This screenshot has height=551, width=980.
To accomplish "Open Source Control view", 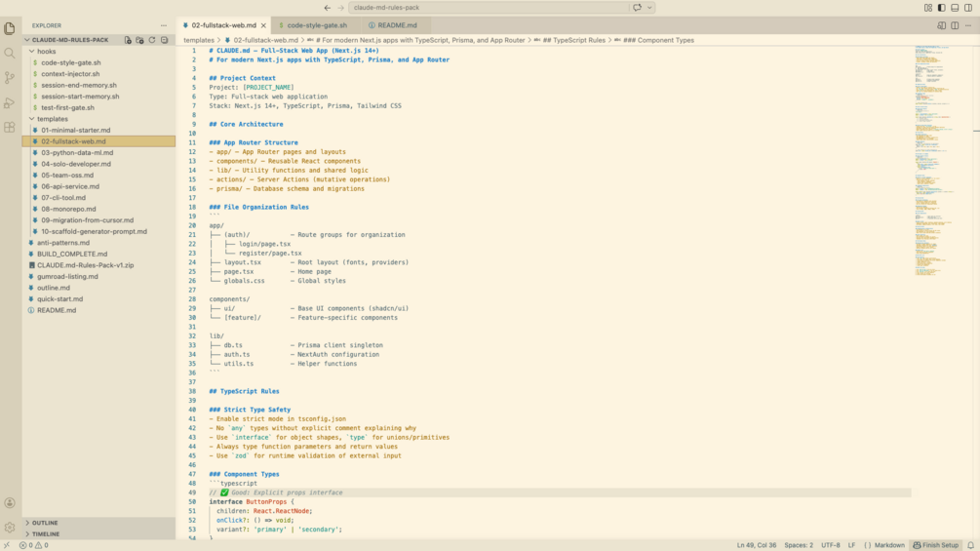I will tap(10, 77).
